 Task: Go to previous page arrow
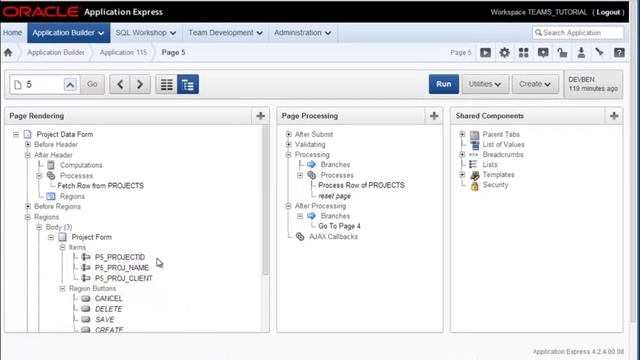(x=120, y=84)
